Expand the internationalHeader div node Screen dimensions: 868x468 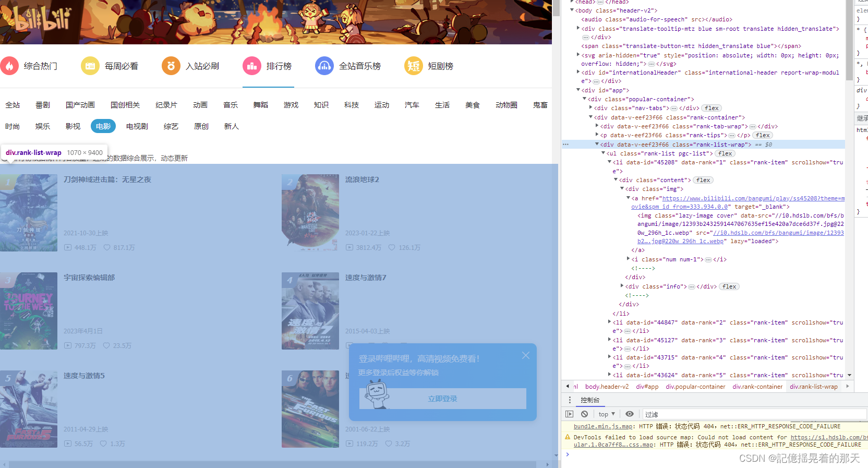click(x=578, y=73)
